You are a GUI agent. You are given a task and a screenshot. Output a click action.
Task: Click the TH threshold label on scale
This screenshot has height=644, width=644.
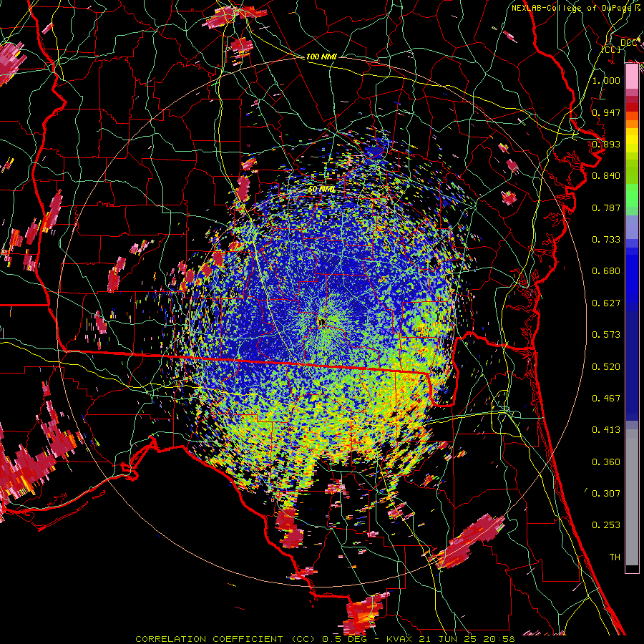(x=615, y=557)
